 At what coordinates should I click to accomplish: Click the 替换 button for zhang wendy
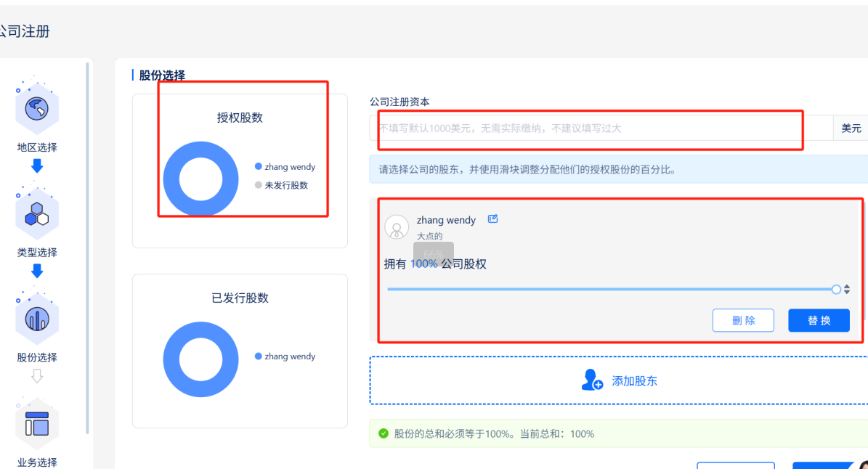pyautogui.click(x=819, y=320)
